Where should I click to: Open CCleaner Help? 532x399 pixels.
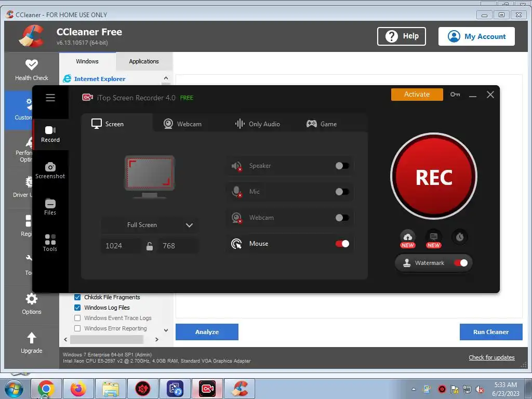tap(402, 36)
